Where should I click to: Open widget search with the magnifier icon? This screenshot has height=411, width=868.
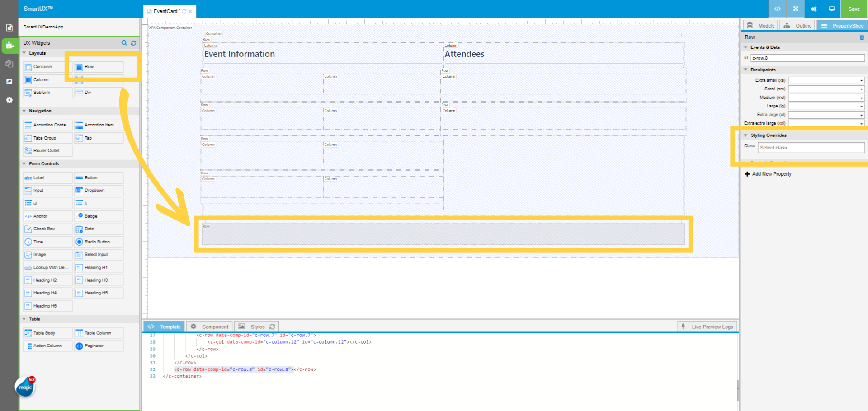(x=124, y=43)
